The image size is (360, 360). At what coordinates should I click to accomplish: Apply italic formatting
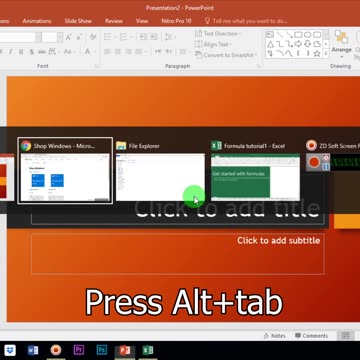pyautogui.click(x=10, y=52)
